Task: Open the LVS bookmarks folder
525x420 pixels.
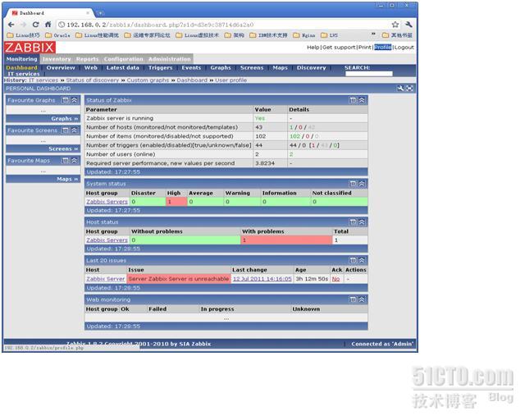Action: pyautogui.click(x=329, y=35)
